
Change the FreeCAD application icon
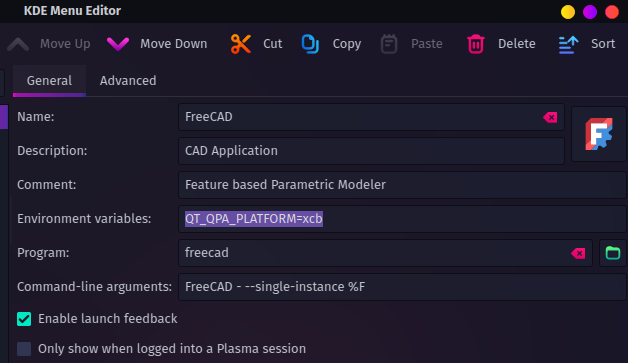599,134
